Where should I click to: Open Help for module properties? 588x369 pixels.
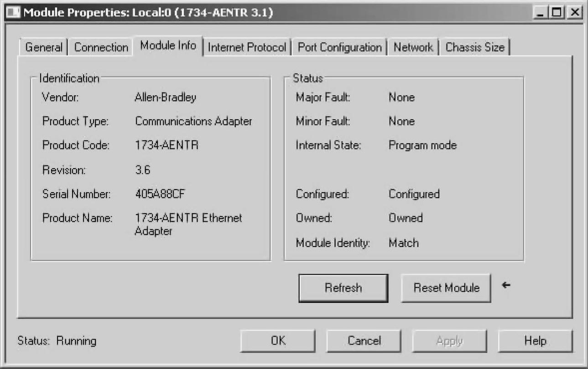coord(536,341)
